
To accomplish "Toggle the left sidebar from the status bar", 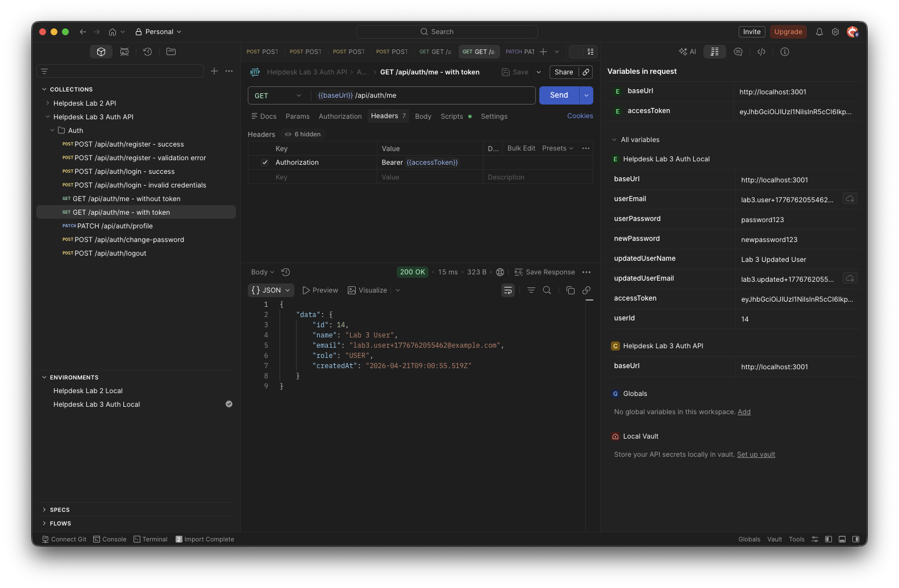I will coord(829,539).
